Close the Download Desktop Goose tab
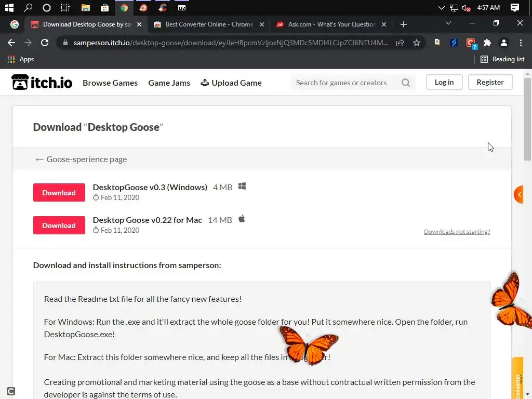 click(139, 24)
